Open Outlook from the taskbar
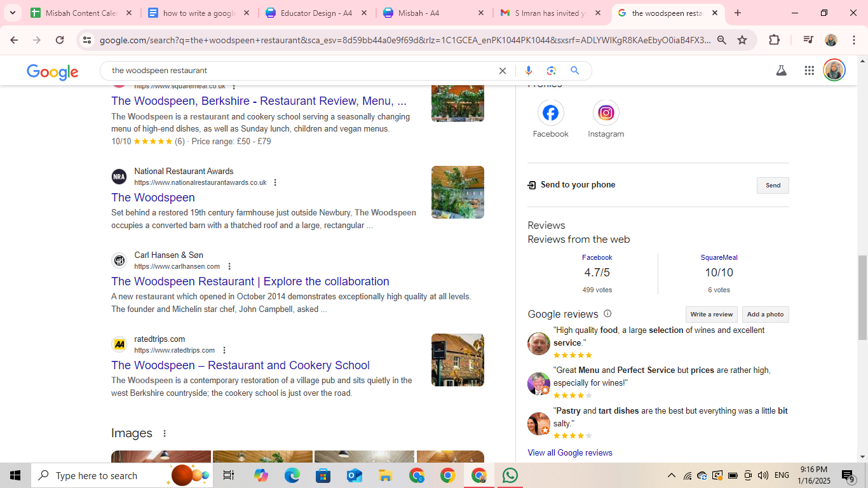Image resolution: width=868 pixels, height=488 pixels. tap(354, 475)
